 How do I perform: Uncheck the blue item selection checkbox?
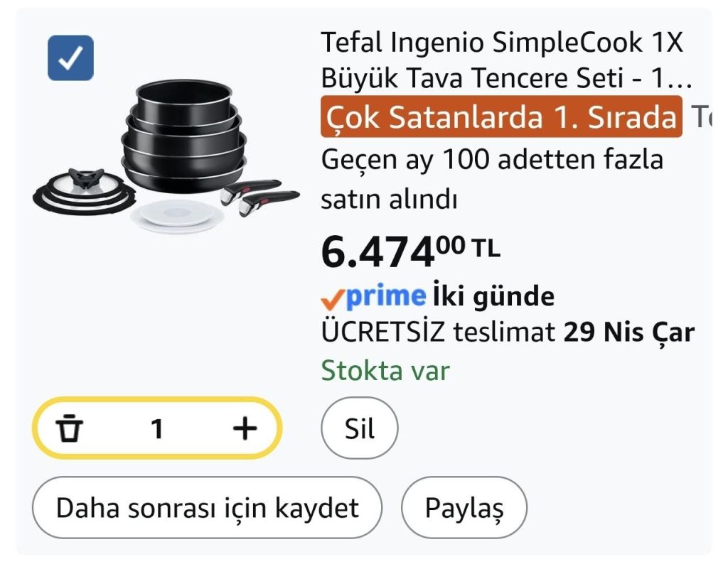[x=70, y=58]
